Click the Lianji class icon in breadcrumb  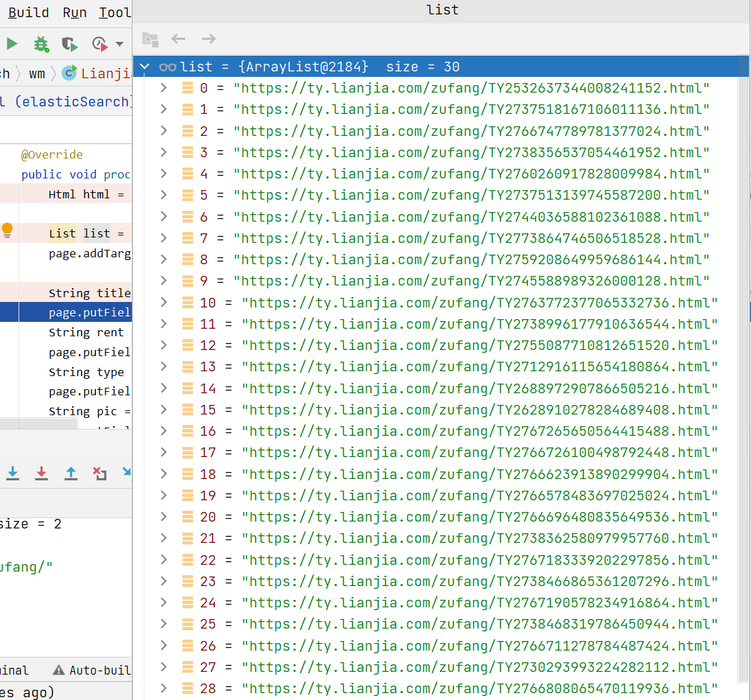coord(69,73)
